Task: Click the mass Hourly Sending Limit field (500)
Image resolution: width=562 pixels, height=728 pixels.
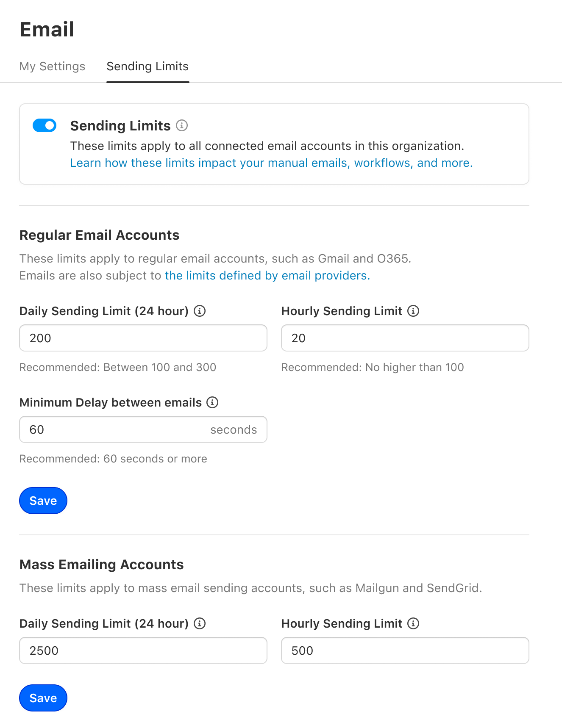Action: click(x=405, y=650)
